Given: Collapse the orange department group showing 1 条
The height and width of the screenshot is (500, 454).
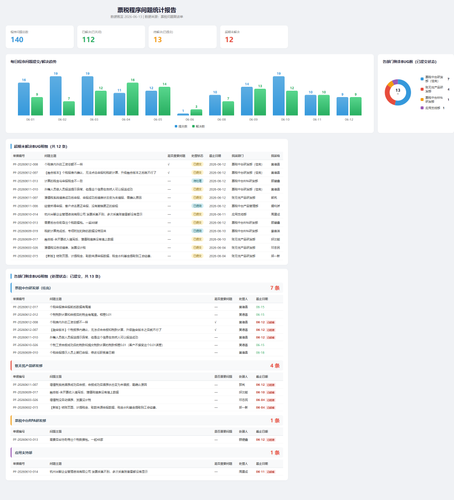Looking at the screenshot, I should pyautogui.click(x=147, y=420).
